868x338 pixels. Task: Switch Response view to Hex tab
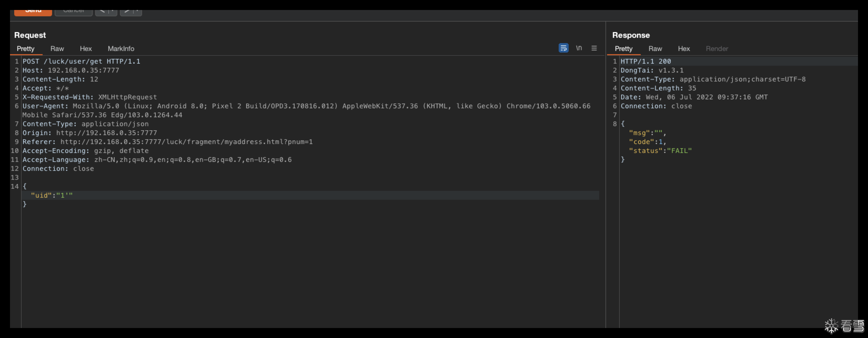[x=684, y=49]
